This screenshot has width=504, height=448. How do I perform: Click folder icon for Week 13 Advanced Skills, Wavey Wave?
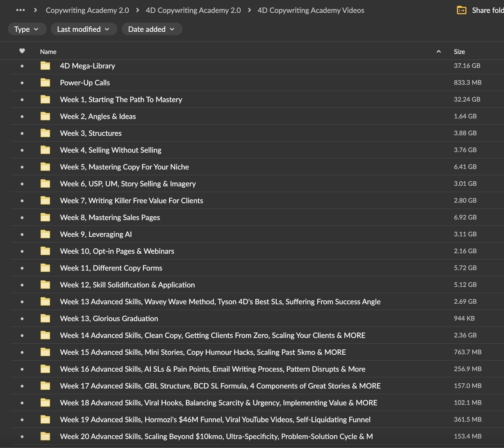45,301
